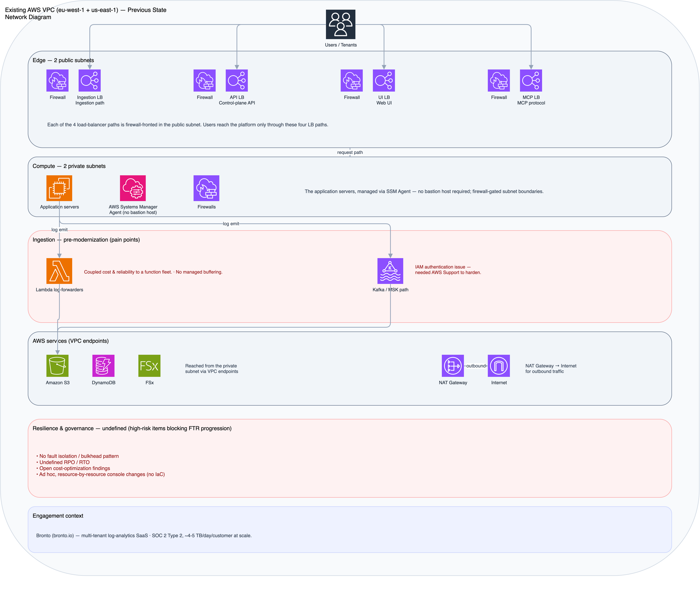Click the 'Ingestion — pre-modernization (pain points)' title
Screen dimensions: 700x600
click(86, 240)
